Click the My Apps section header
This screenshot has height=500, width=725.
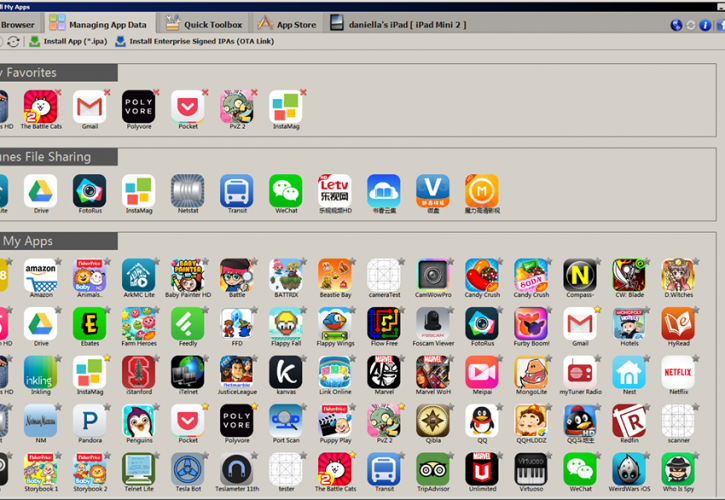click(x=58, y=241)
